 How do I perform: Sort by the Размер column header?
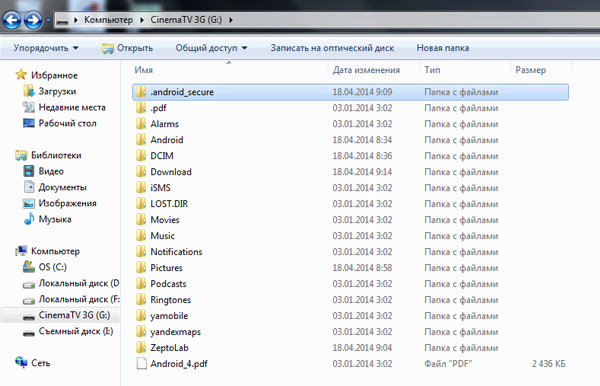(530, 70)
